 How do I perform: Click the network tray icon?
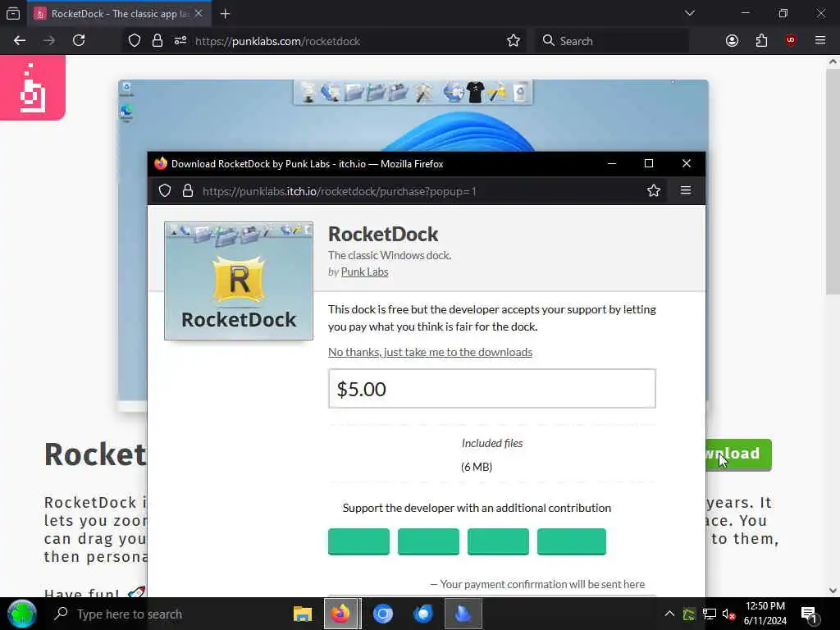pos(710,614)
